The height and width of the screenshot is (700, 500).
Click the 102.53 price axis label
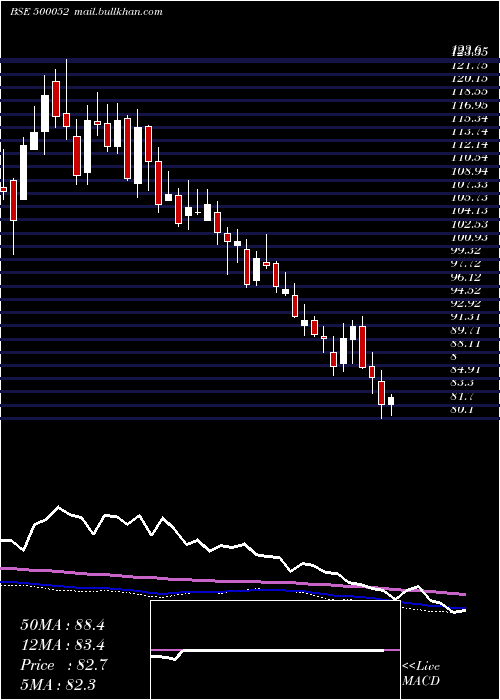tap(468, 224)
